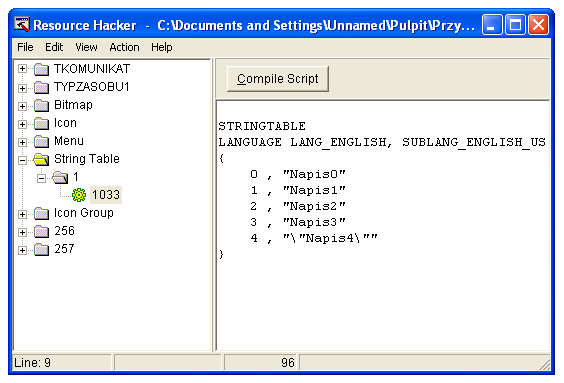Collapse the node 1 under String Table

coord(41,178)
